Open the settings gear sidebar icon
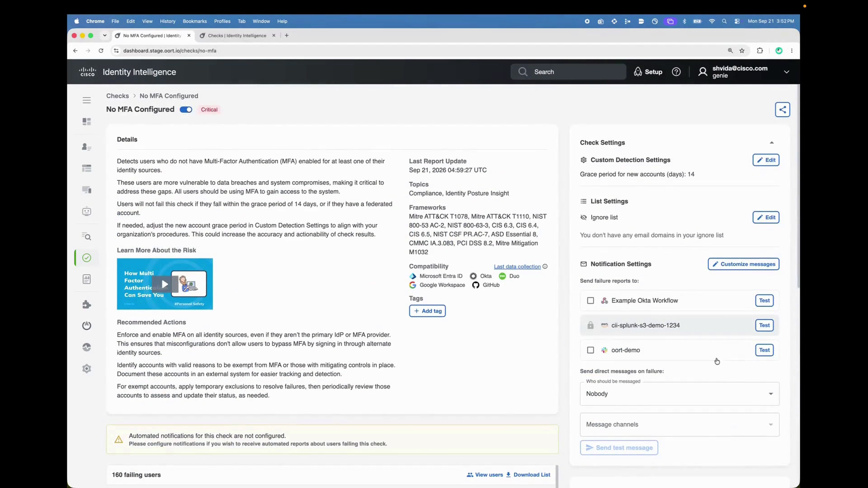This screenshot has height=488, width=868. [x=87, y=369]
